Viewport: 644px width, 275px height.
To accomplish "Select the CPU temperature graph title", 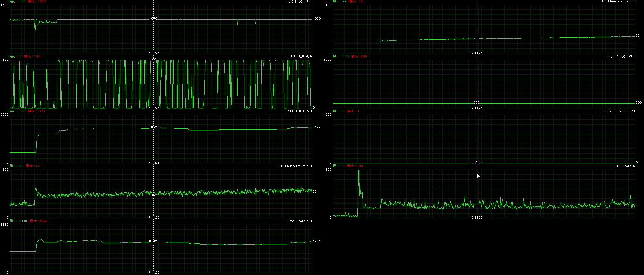I will click(x=295, y=166).
